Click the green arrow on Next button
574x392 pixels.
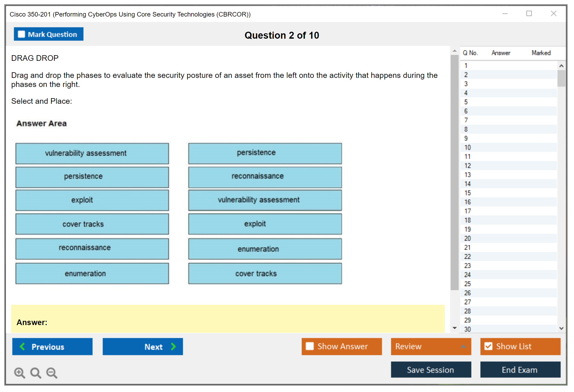tap(174, 346)
